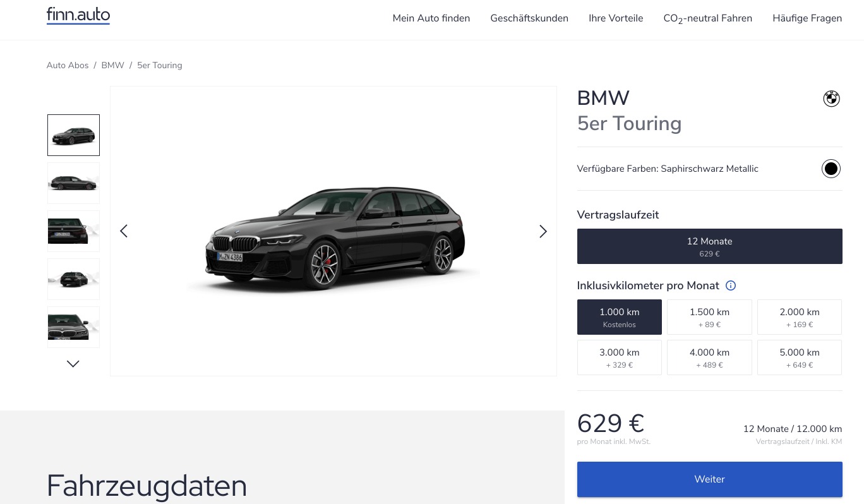Choose the 3.000 km mileage option
864x504 pixels.
point(620,357)
